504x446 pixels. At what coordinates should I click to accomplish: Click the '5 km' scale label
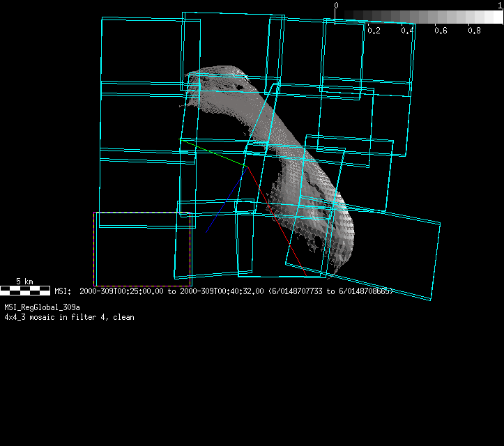[24, 282]
